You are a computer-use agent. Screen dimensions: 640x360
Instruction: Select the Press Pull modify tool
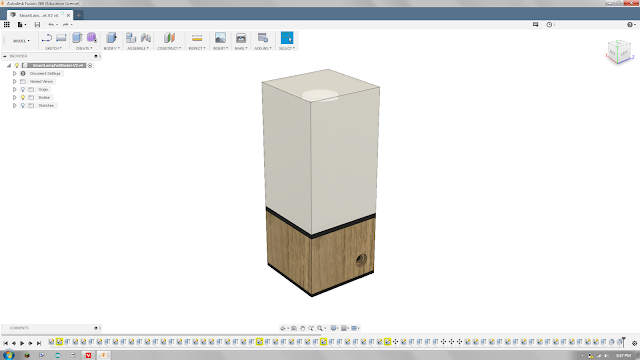pyautogui.click(x=111, y=38)
